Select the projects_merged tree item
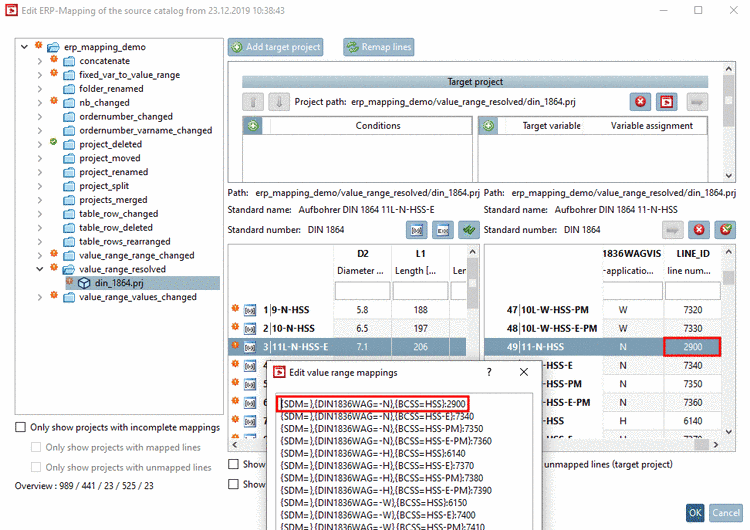 pos(113,199)
